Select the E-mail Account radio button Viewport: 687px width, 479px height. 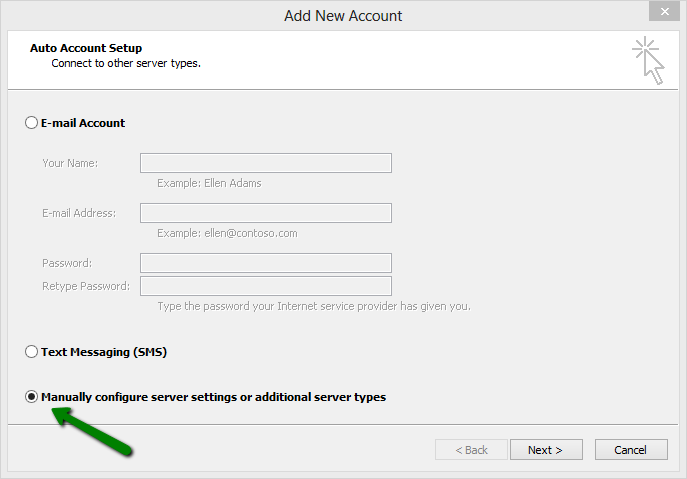coord(32,123)
